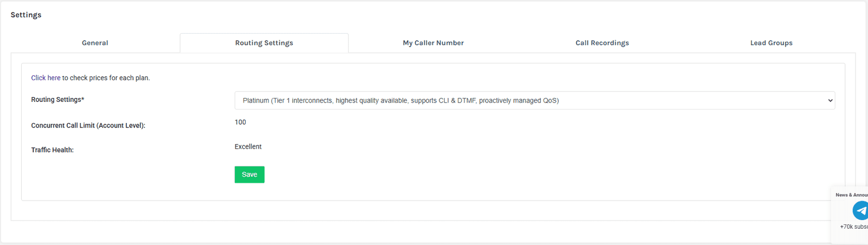Click the Concurrent Call Limit label
Screen dimensions: 868x245
coord(88,125)
